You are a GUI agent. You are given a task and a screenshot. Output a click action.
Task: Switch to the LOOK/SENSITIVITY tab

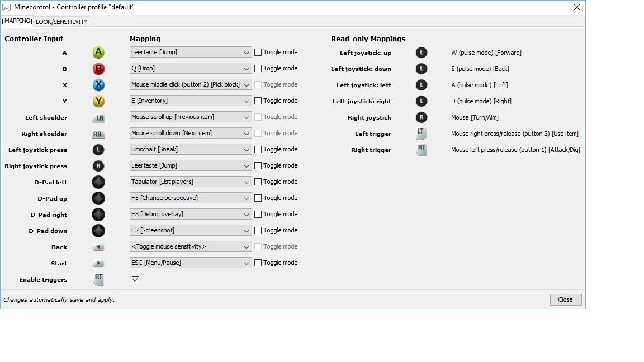(x=61, y=22)
